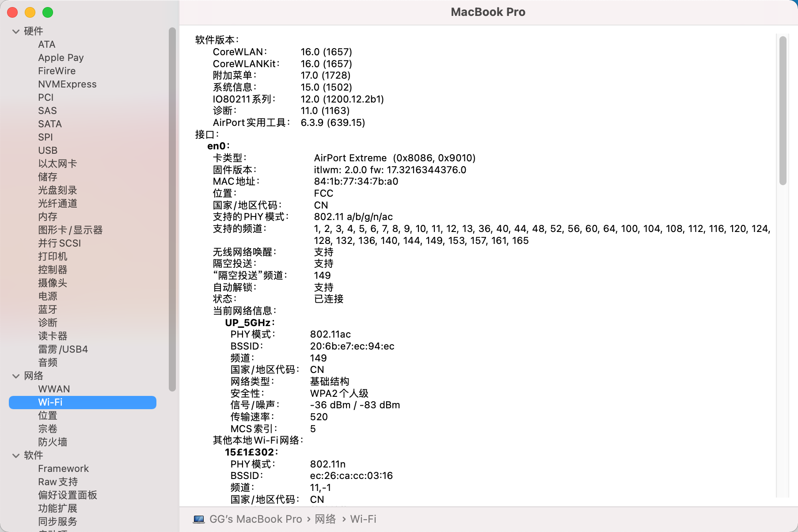Open 以太网卡 in the sidebar

click(x=57, y=164)
